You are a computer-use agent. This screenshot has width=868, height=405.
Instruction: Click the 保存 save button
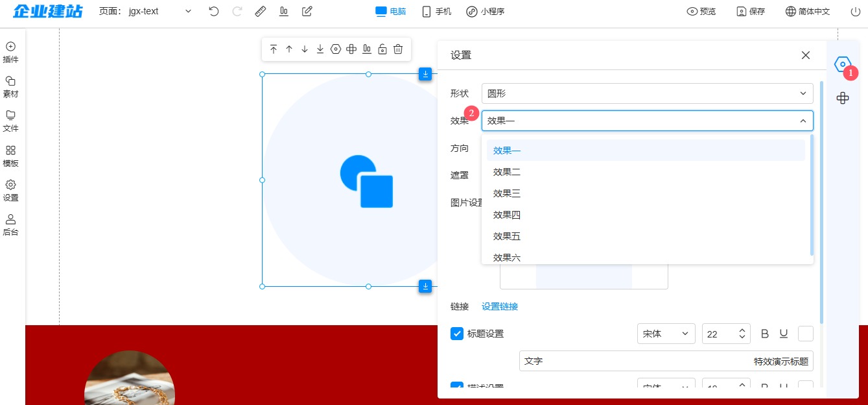pyautogui.click(x=751, y=11)
